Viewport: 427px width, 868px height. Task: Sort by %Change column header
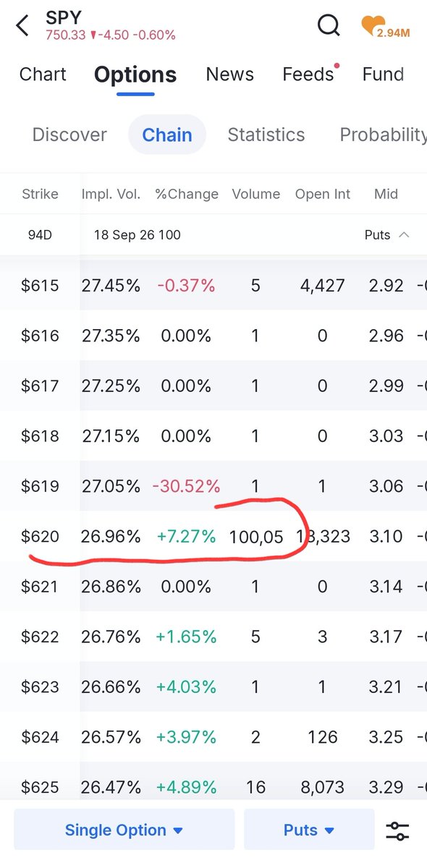click(x=186, y=194)
